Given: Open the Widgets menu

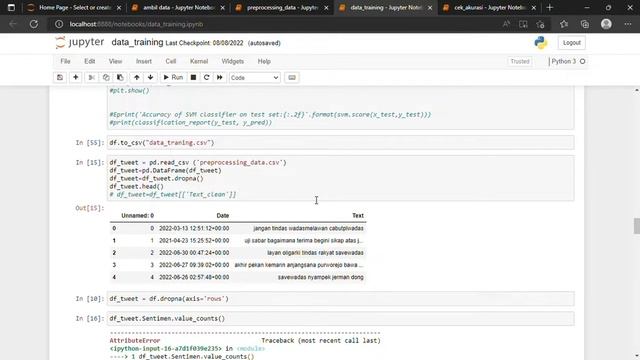Looking at the screenshot, I should tap(233, 61).
